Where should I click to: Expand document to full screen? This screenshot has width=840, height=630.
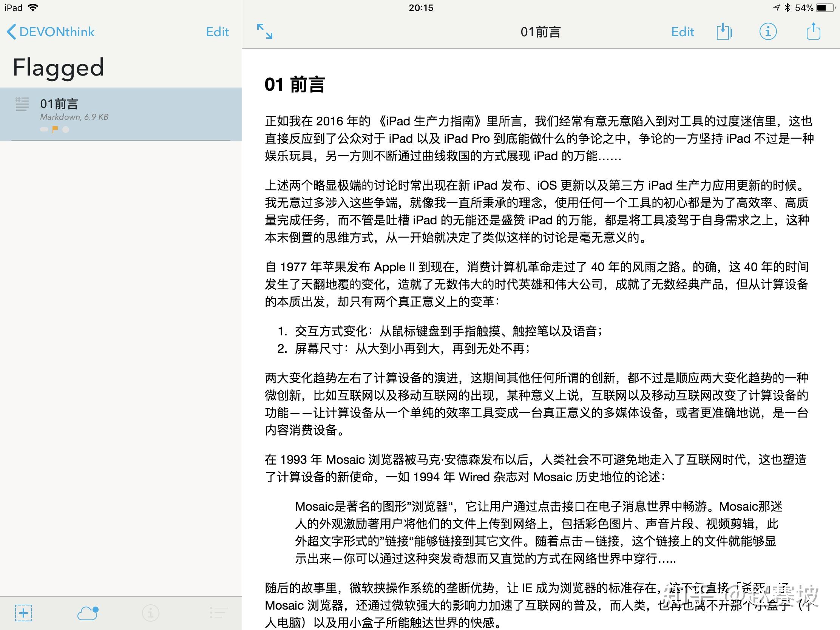(x=265, y=31)
